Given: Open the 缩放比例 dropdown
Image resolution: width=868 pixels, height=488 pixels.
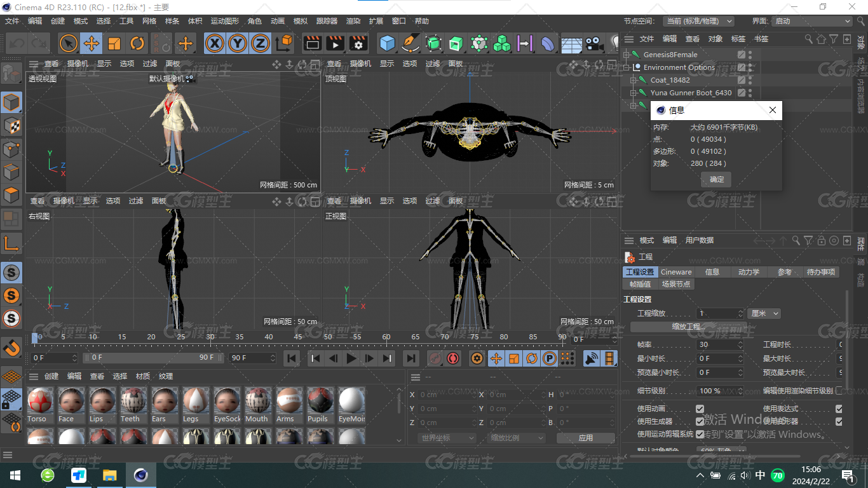Looking at the screenshot, I should click(517, 438).
